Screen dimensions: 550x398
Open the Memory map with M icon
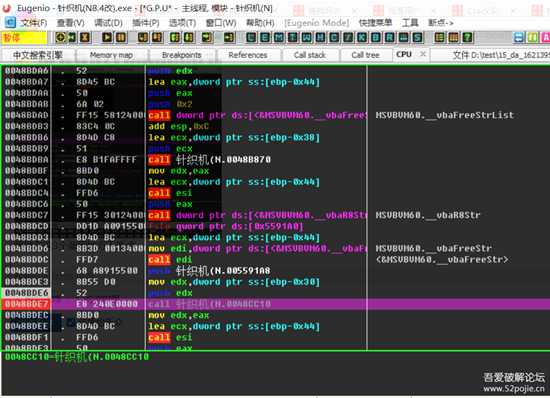click(279, 37)
